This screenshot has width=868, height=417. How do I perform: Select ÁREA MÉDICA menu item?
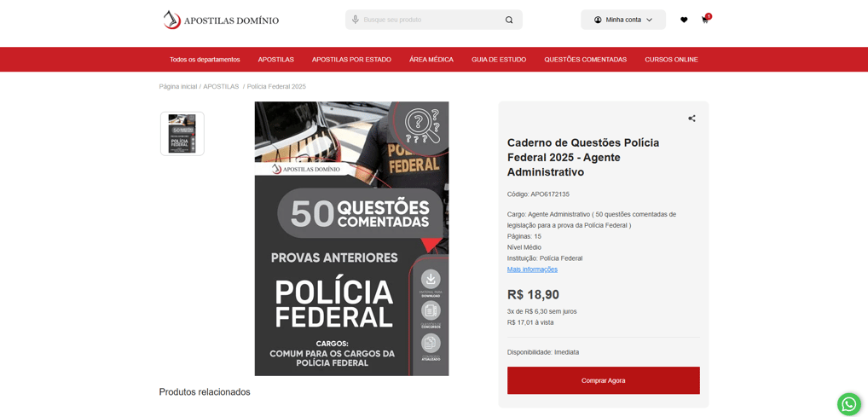(x=431, y=60)
